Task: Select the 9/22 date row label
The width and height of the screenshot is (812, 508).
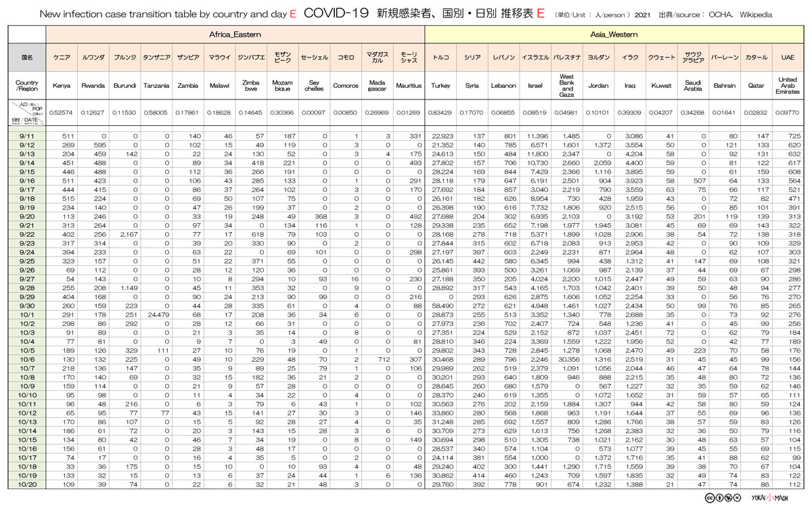Action: [x=27, y=233]
